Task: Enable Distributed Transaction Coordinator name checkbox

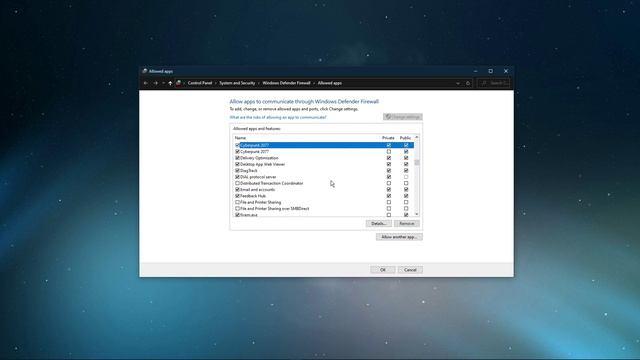Action: pos(238,183)
